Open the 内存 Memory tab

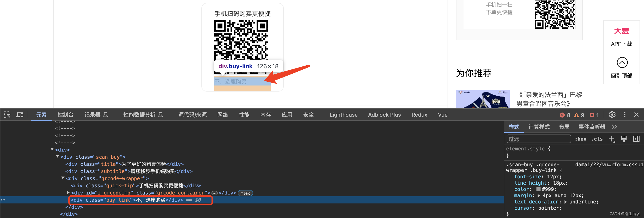[266, 115]
